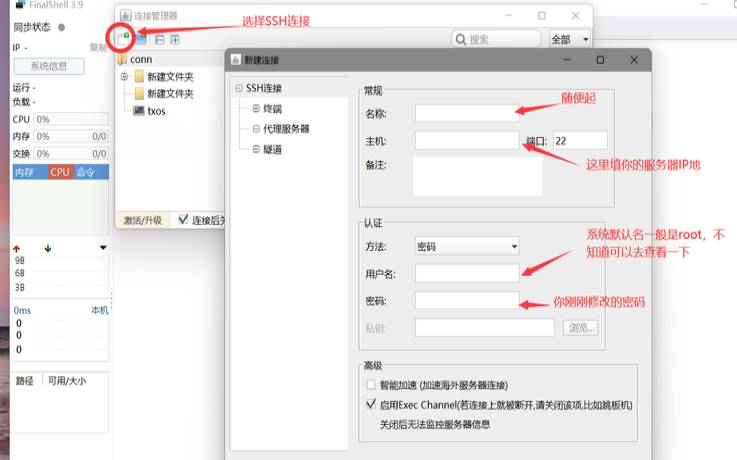Screen dimensions: 737x460
Task: Click the 浏览... browse button
Action: 581,327
